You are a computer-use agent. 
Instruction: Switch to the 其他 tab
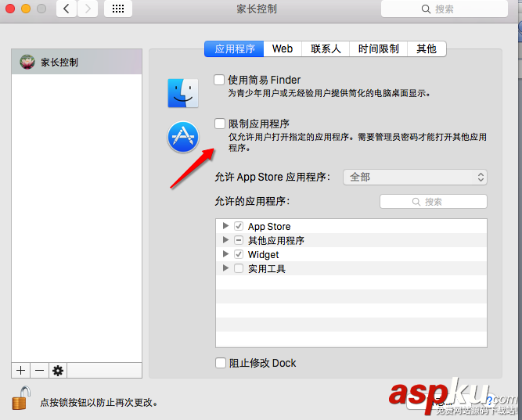point(427,49)
